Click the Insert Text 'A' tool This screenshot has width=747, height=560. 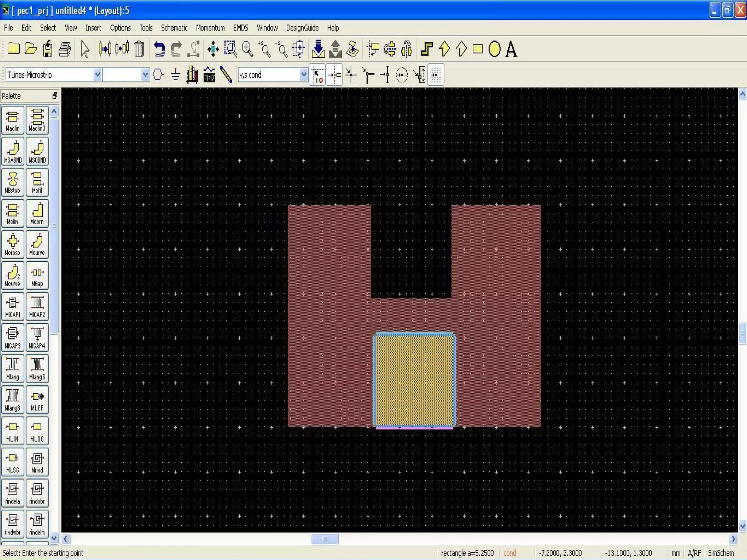511,49
